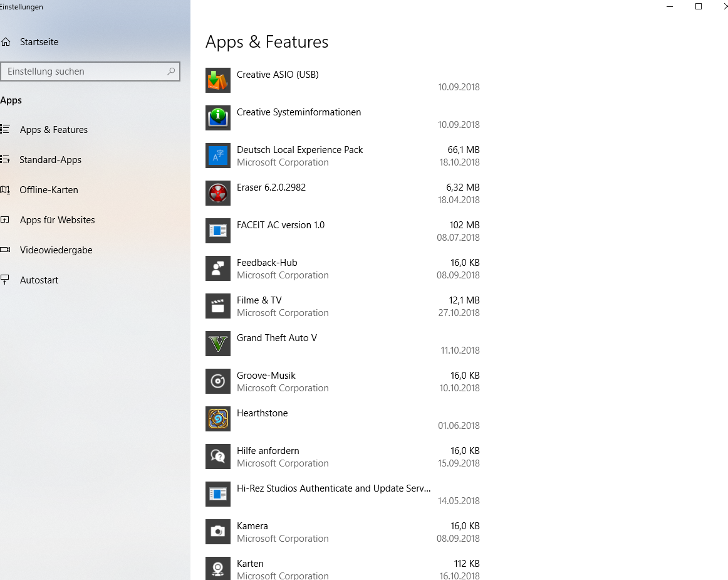Select the FACEIT AC version 1.0 name
The height and width of the screenshot is (580, 728).
[281, 225]
